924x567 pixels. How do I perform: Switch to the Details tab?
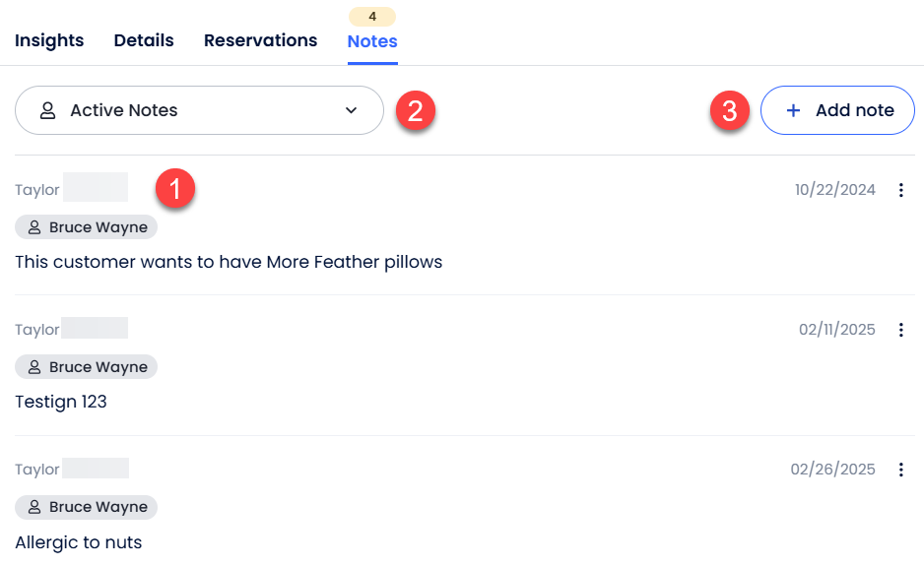[144, 40]
